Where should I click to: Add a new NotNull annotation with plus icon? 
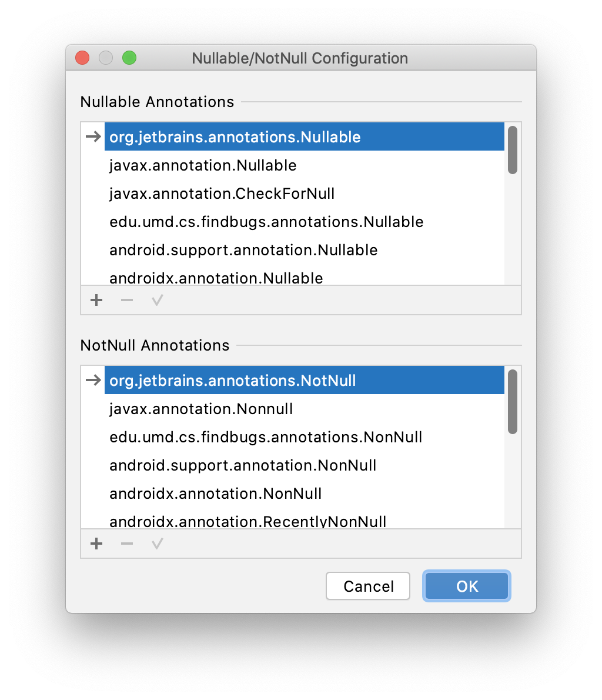(x=96, y=544)
